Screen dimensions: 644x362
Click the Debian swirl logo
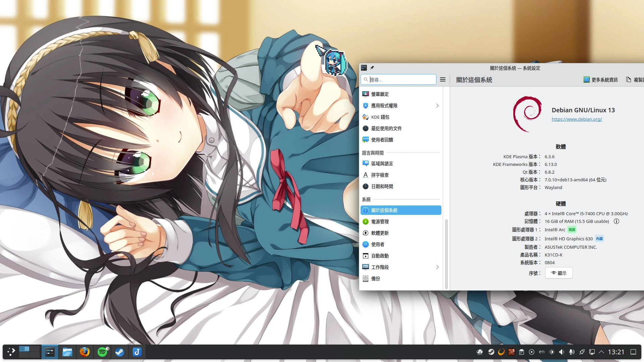pyautogui.click(x=528, y=114)
